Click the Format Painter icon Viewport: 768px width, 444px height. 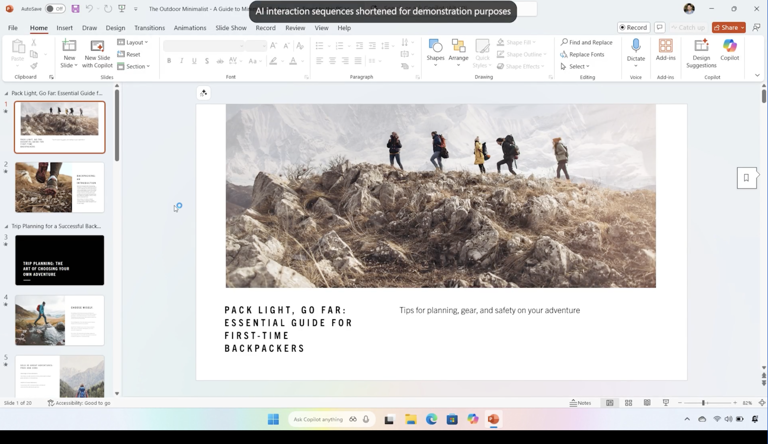point(34,66)
